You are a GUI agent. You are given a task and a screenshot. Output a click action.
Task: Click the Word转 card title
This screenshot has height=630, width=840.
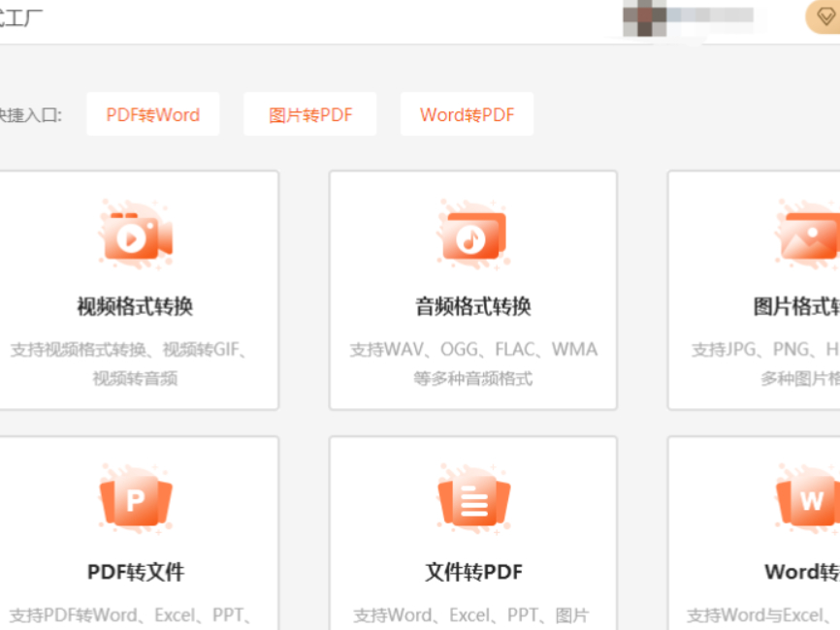(x=802, y=572)
